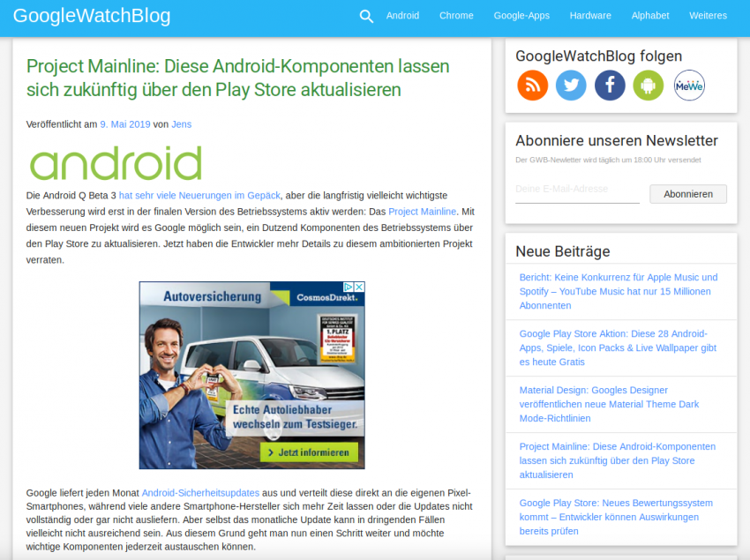Open the 9. Mai 2019 date link
This screenshot has width=750, height=560.
click(124, 124)
